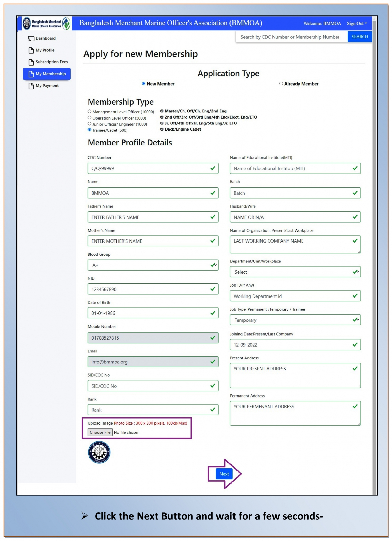Open the Blood Group dropdown
The height and width of the screenshot is (541, 392).
[153, 265]
